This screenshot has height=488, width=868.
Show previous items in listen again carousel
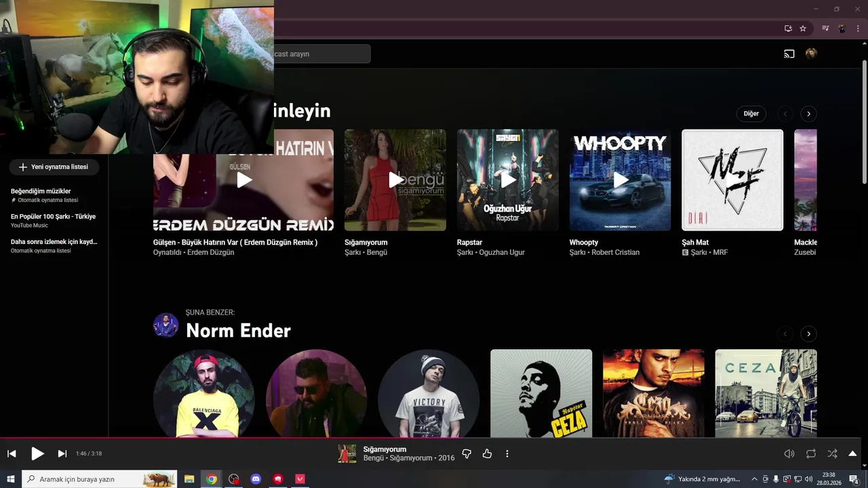[x=785, y=114]
